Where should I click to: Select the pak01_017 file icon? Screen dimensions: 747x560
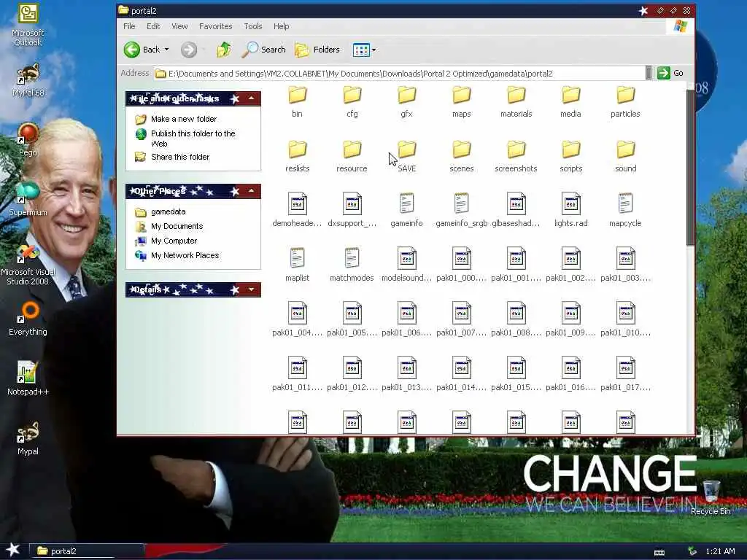[x=625, y=367]
